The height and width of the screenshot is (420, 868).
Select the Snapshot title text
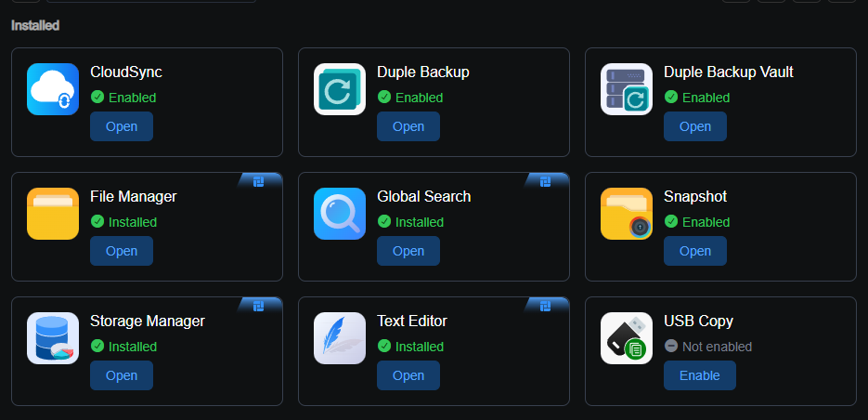[695, 197]
